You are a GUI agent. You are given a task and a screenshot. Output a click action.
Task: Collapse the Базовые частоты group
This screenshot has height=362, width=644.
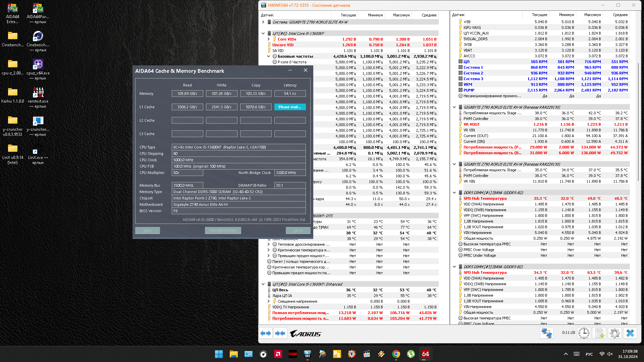click(x=269, y=56)
